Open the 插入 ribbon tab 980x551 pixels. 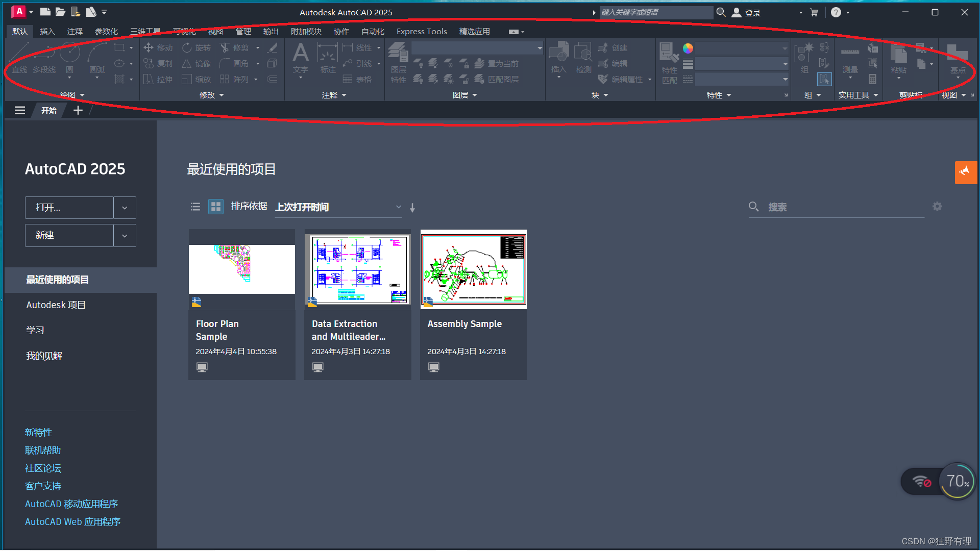47,31
